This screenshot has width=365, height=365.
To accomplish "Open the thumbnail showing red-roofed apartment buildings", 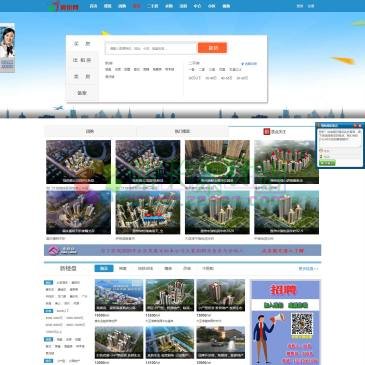I will pos(287,162).
